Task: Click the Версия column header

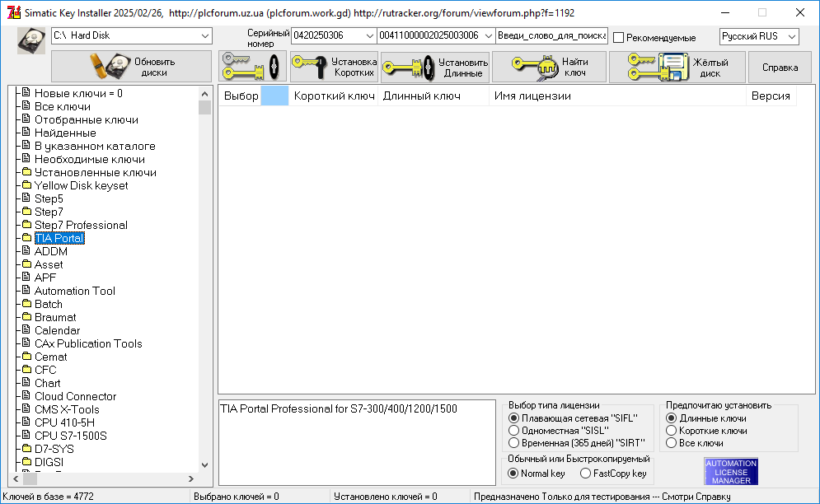Action: point(771,96)
